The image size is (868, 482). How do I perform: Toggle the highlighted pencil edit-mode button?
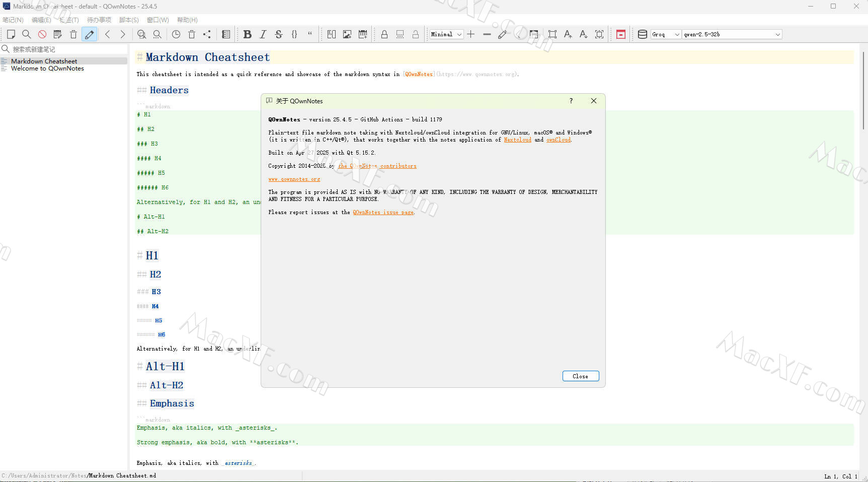[x=89, y=34]
